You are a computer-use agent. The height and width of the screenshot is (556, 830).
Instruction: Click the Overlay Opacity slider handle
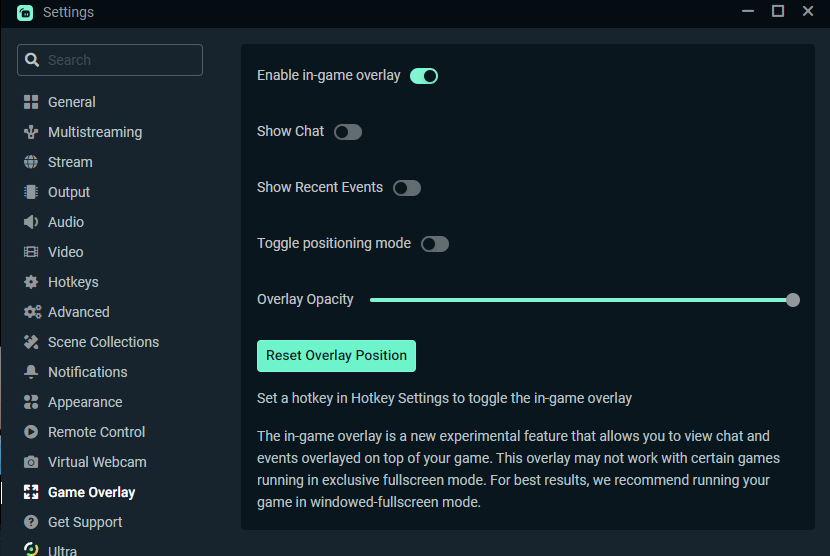(x=793, y=300)
